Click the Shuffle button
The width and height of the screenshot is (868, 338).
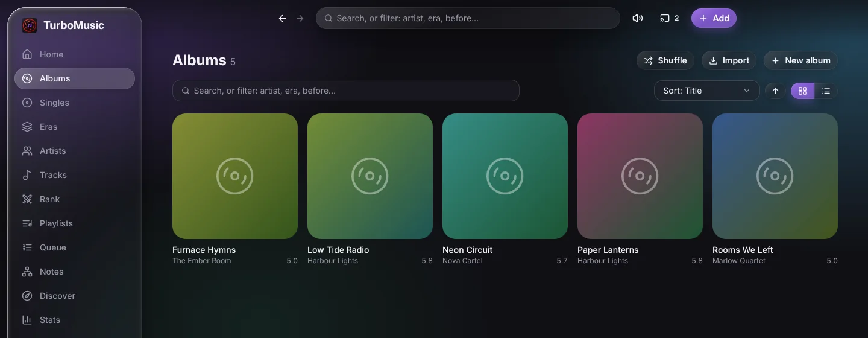point(665,60)
